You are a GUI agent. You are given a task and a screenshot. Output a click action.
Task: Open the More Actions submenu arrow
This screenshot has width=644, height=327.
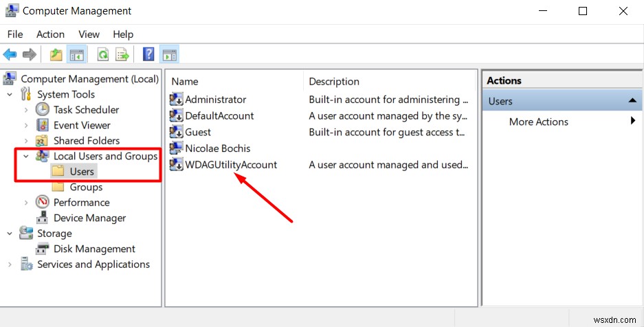click(633, 121)
